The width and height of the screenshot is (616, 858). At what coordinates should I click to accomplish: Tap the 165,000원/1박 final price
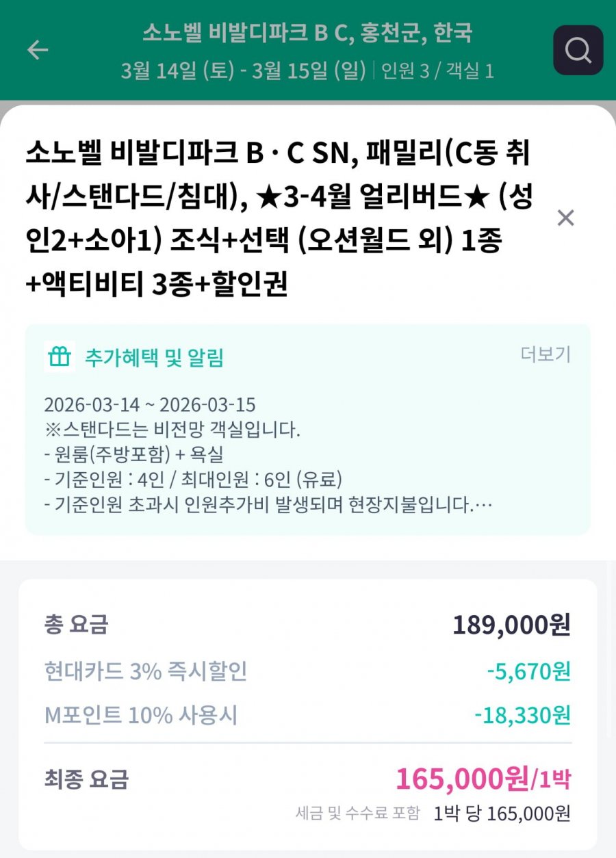(483, 778)
